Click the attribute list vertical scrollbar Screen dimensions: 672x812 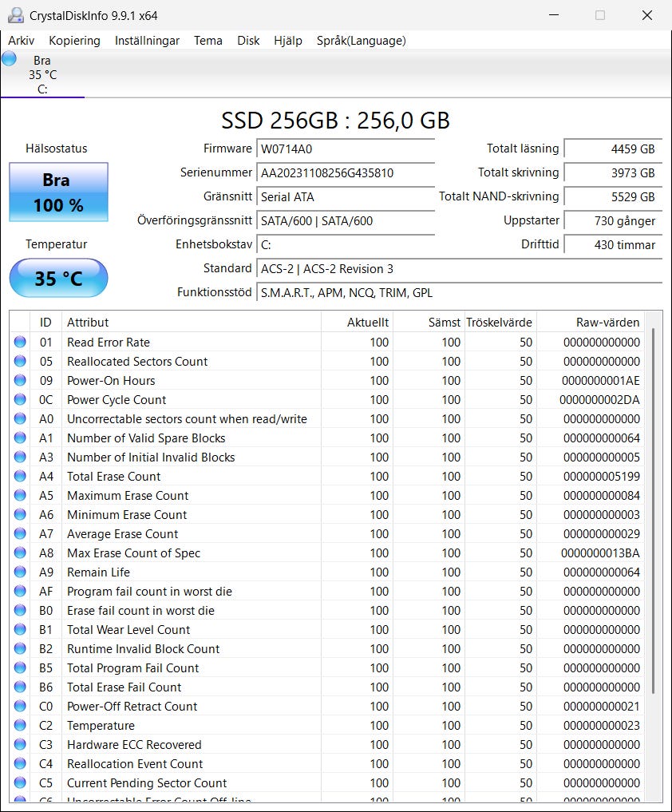click(x=654, y=510)
